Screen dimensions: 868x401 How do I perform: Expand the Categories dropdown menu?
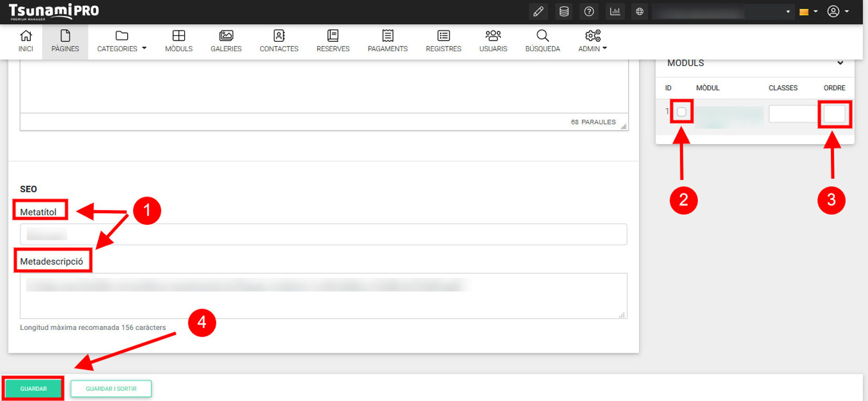[121, 41]
